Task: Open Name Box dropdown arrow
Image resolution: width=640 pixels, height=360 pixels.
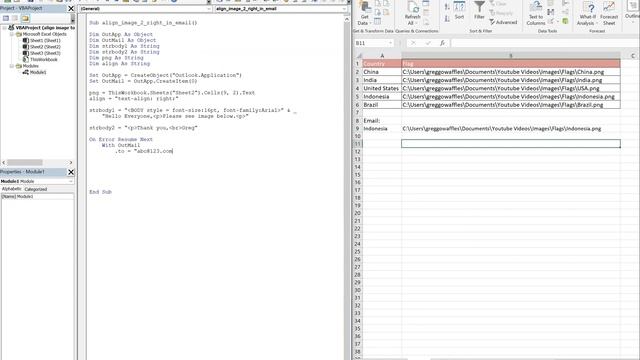Action: [x=391, y=43]
